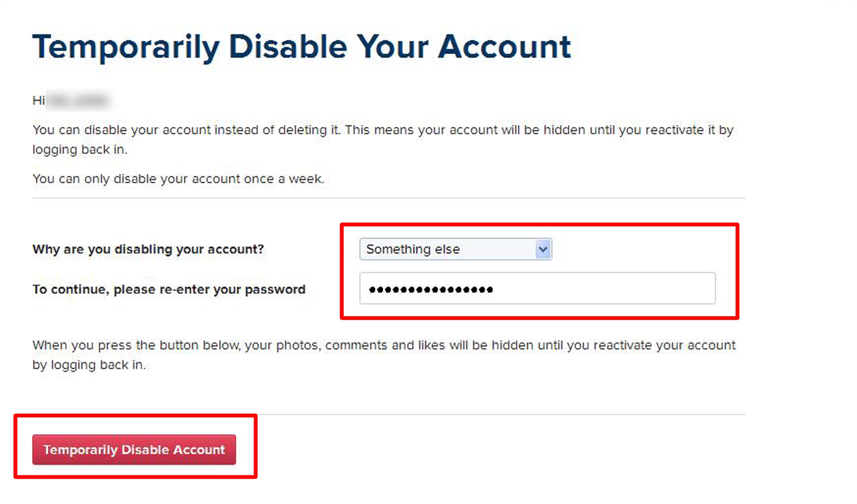Click the divider line above the form
The image size is (857, 504).
coord(388,198)
